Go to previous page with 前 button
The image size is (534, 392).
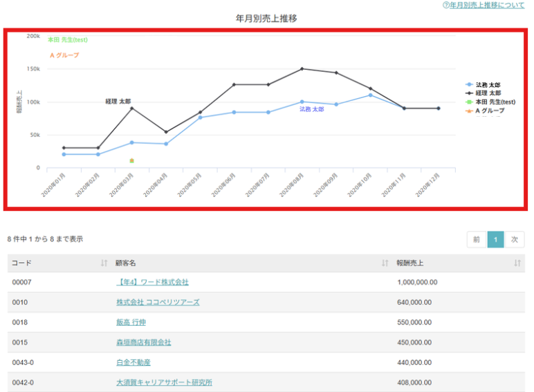point(476,239)
